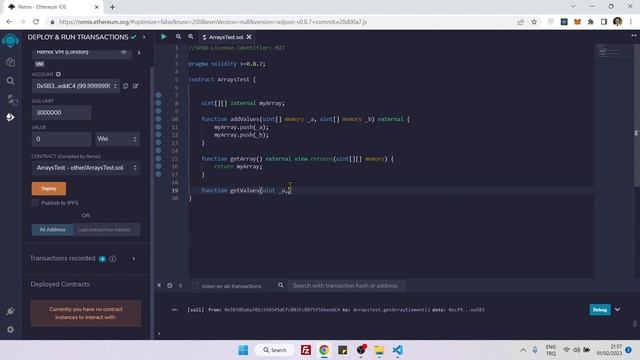This screenshot has height=360, width=640.
Task: Click the sign message icon beside account
Action: point(136,86)
